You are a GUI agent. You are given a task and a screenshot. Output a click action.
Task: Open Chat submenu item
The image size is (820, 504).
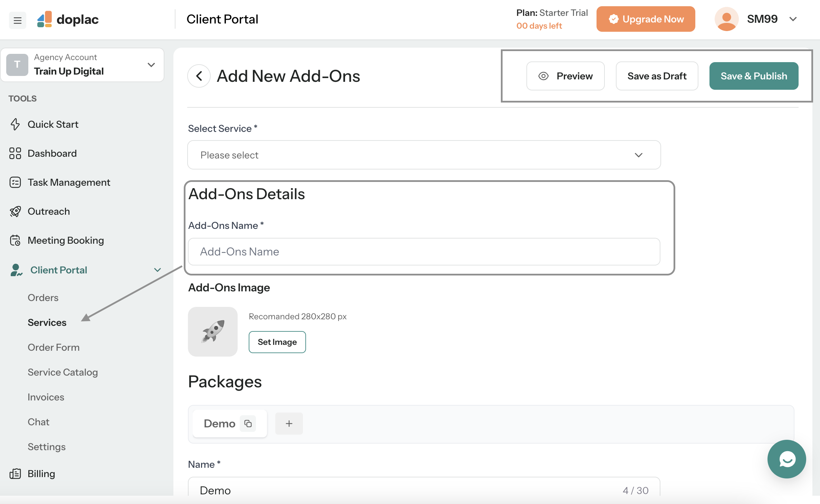(x=38, y=422)
